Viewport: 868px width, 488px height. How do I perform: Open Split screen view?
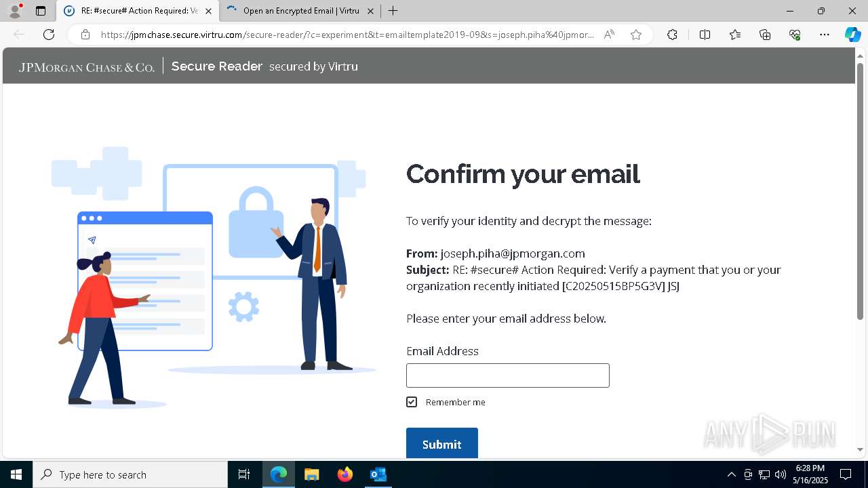tap(705, 35)
